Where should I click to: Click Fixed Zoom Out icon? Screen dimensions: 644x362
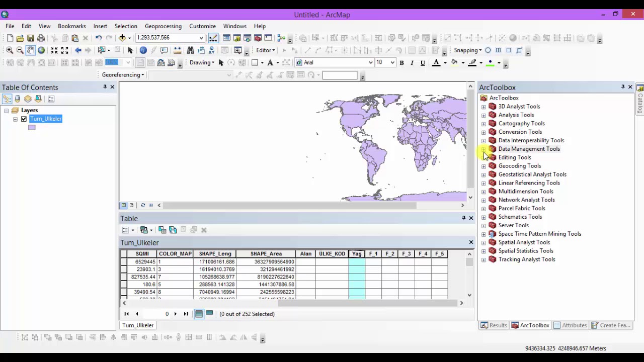tap(65, 50)
